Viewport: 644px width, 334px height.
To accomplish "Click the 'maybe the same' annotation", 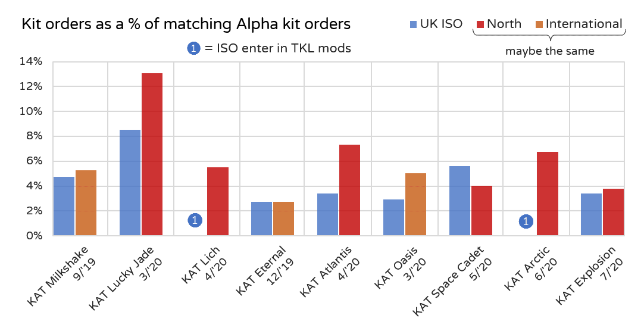I will click(549, 51).
